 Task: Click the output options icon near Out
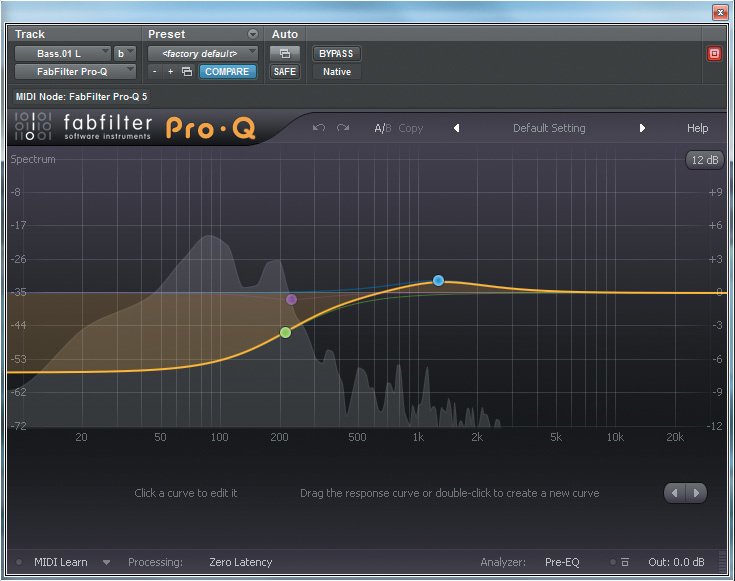pos(625,562)
